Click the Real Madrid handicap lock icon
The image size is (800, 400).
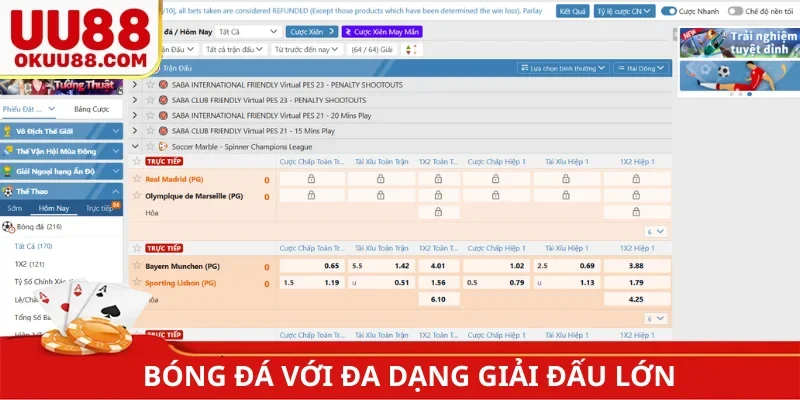point(312,179)
